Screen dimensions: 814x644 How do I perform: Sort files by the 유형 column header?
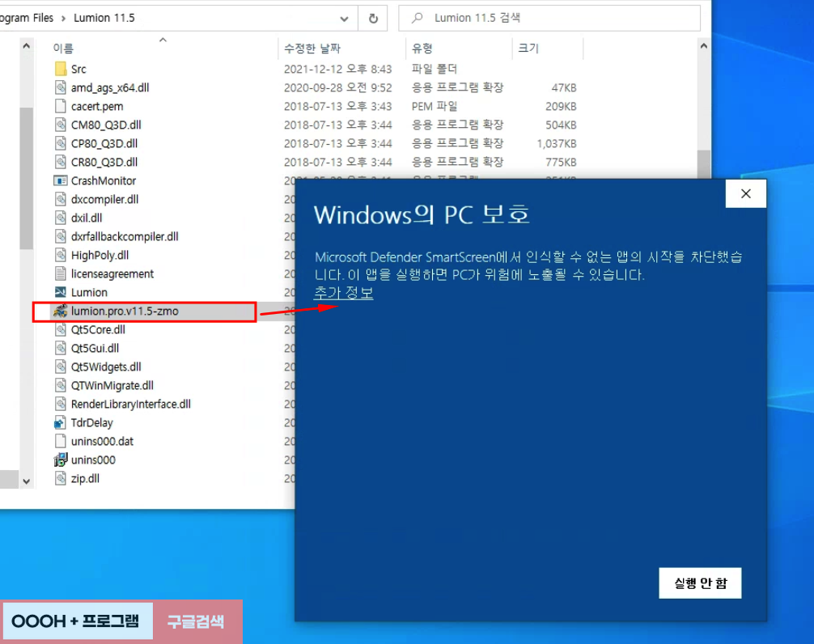coord(422,49)
